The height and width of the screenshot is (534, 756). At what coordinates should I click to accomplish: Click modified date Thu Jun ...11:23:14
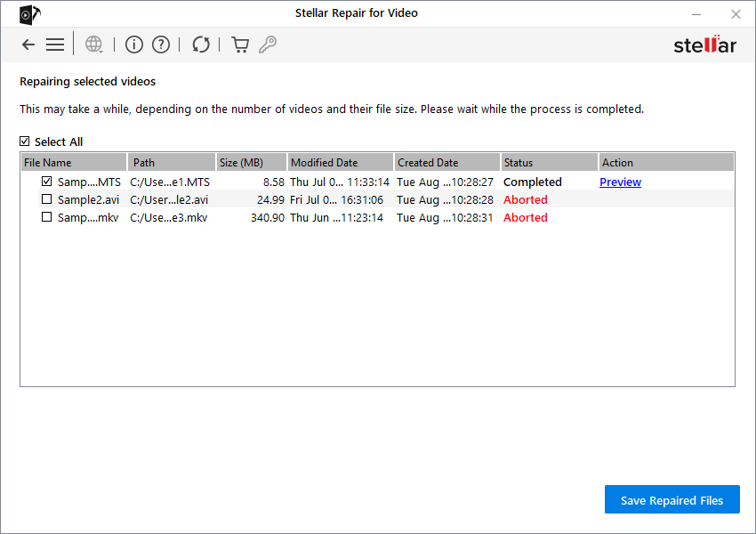click(x=336, y=217)
